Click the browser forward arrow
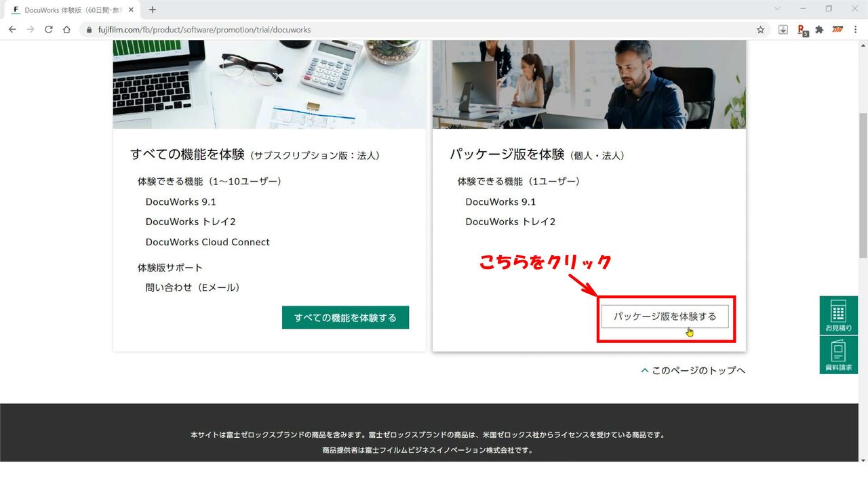The image size is (868, 488). pos(31,30)
